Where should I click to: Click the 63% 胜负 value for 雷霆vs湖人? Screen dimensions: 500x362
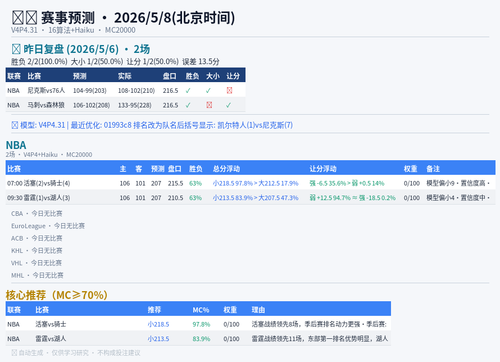[196, 198]
